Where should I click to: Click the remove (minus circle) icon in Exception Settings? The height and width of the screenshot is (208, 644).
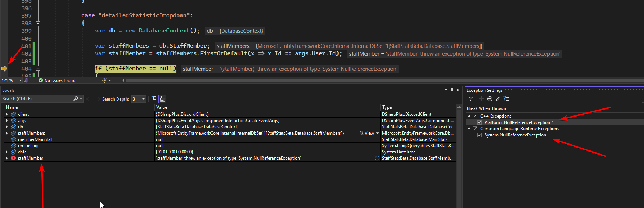click(x=490, y=99)
